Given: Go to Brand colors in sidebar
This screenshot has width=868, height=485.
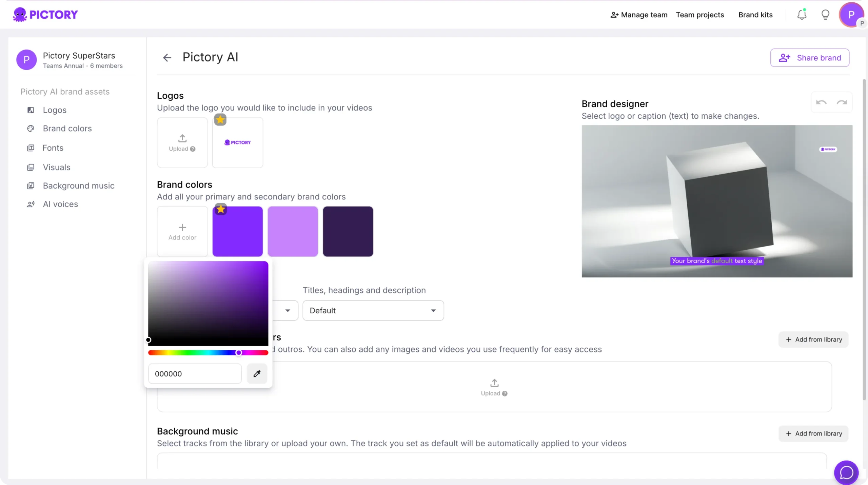Looking at the screenshot, I should tap(67, 129).
